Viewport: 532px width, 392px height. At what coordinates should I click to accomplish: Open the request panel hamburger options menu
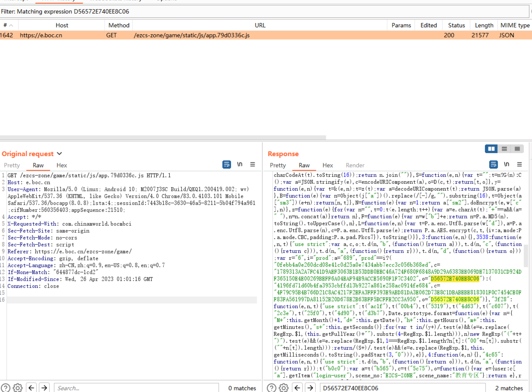[x=252, y=164]
